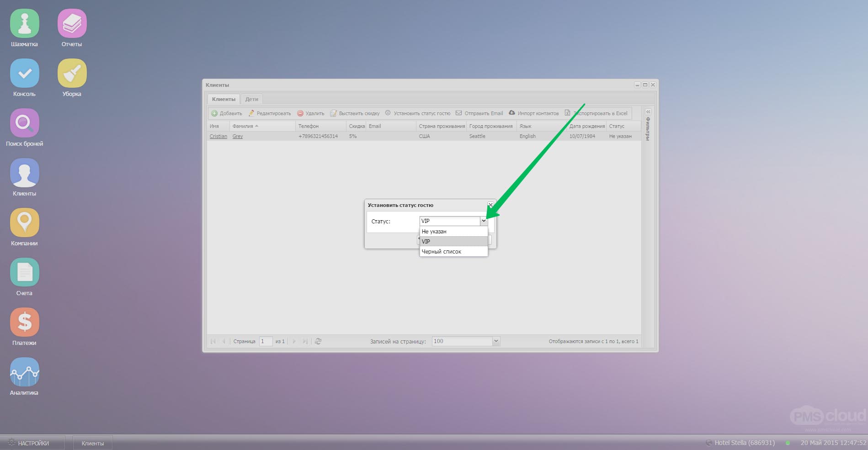Image resolution: width=868 pixels, height=450 pixels.
Task: Sort by Email column header
Action: click(x=391, y=126)
